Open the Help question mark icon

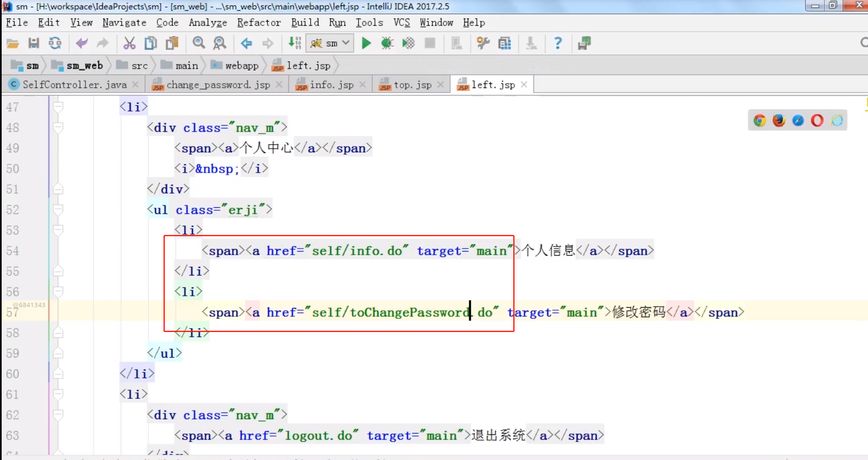(558, 43)
